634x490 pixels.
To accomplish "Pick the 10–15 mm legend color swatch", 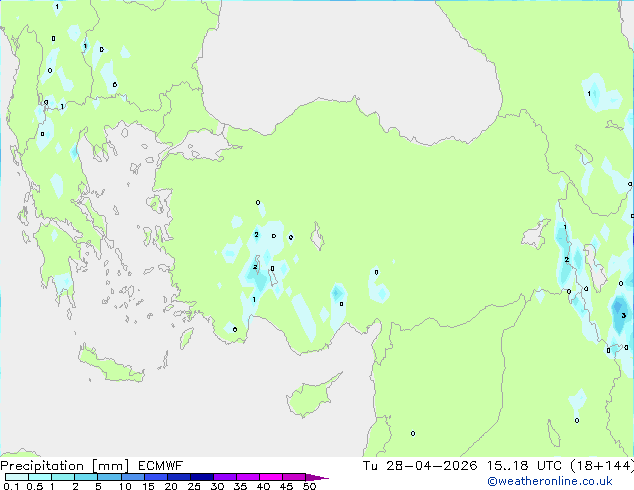I will click(x=132, y=477).
